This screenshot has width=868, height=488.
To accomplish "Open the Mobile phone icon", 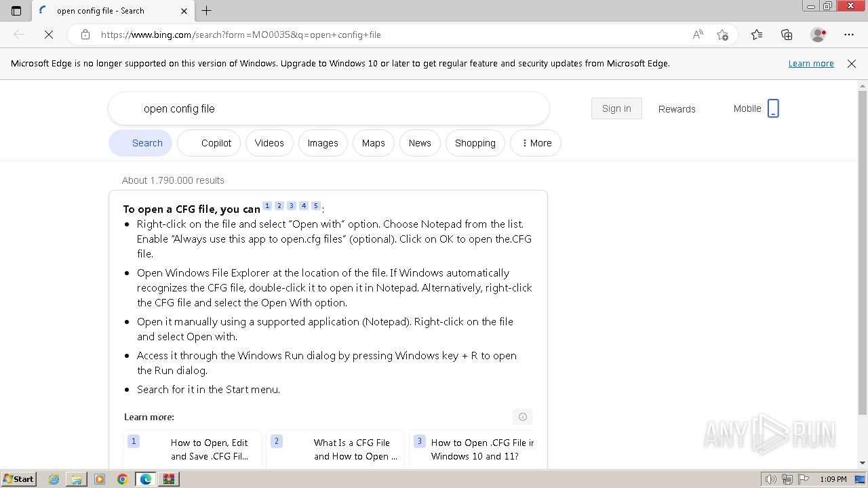I will tap(773, 108).
